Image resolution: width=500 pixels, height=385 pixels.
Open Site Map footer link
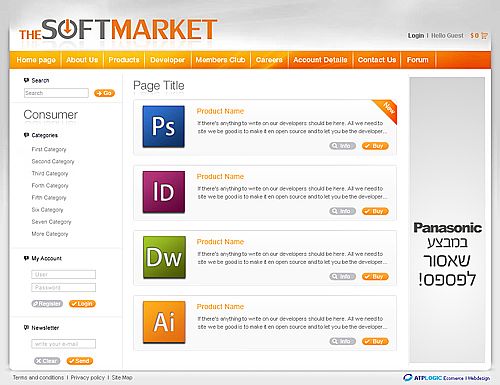pos(122,378)
